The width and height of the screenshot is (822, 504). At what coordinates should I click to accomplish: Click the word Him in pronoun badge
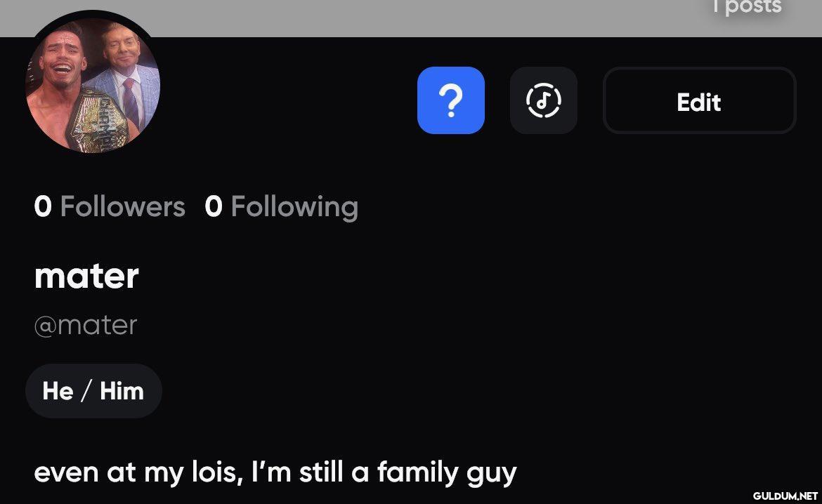(122, 391)
